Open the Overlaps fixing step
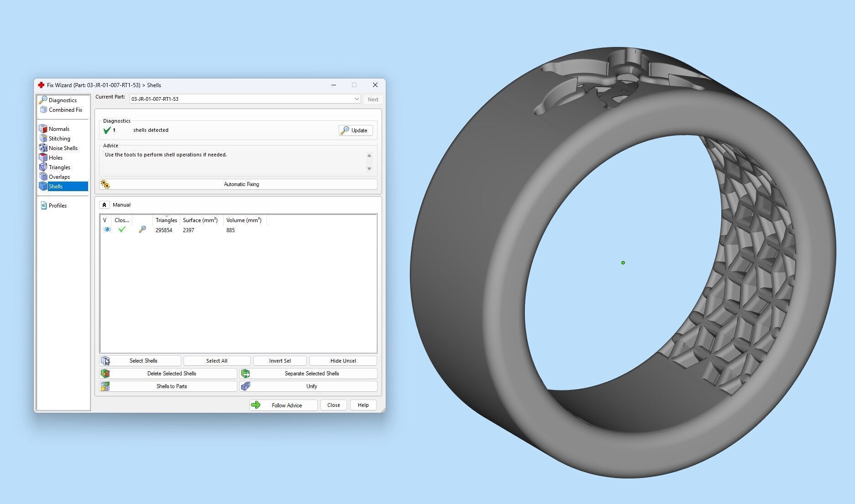The image size is (855, 504). (x=59, y=177)
